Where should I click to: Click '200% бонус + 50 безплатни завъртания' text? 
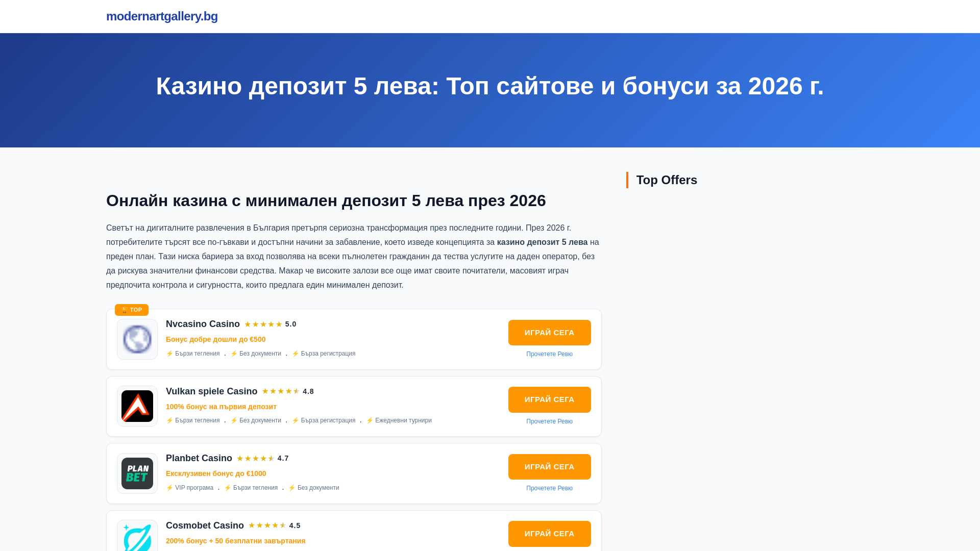click(x=235, y=541)
